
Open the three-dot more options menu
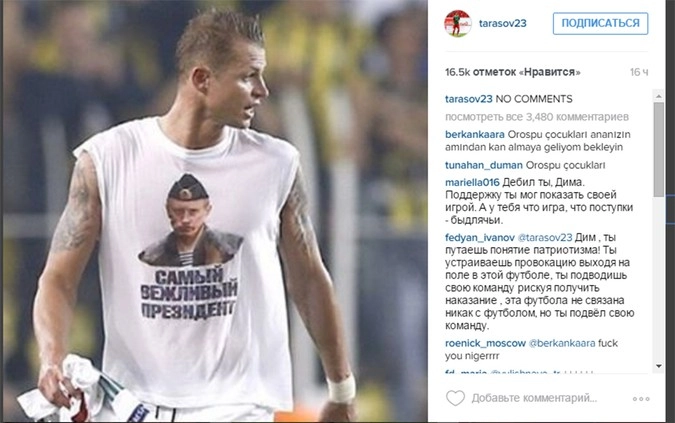click(x=641, y=399)
